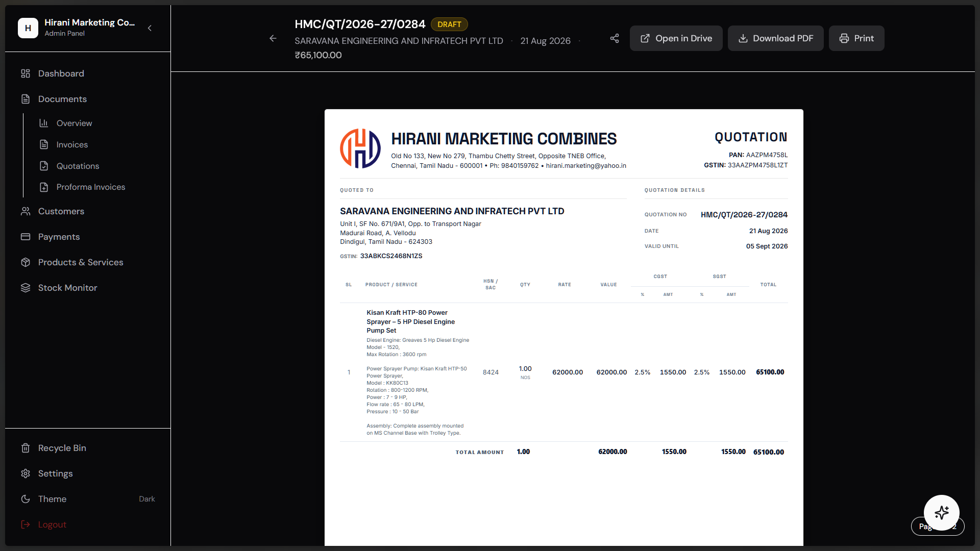The image size is (980, 551).
Task: Download the quotation PDF
Action: 775,38
